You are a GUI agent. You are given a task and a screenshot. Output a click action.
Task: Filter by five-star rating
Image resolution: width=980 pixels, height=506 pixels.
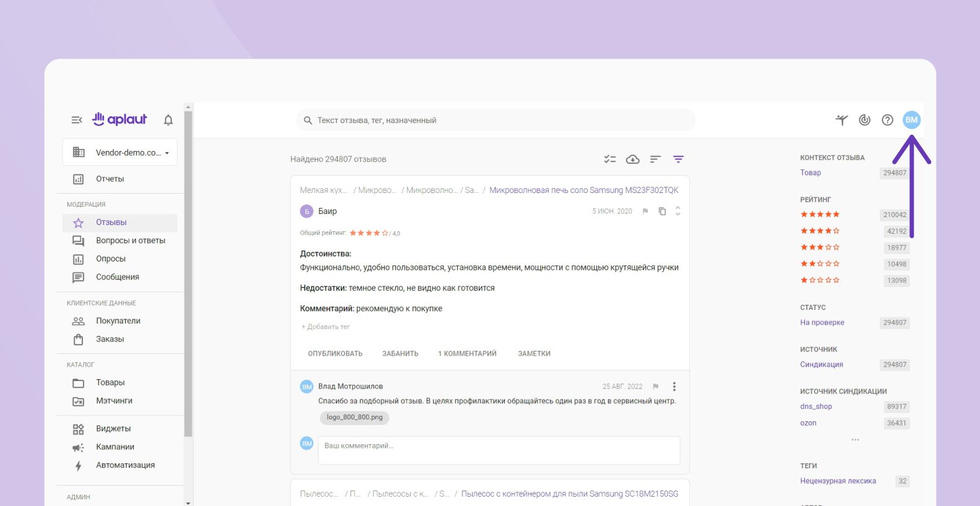(820, 215)
